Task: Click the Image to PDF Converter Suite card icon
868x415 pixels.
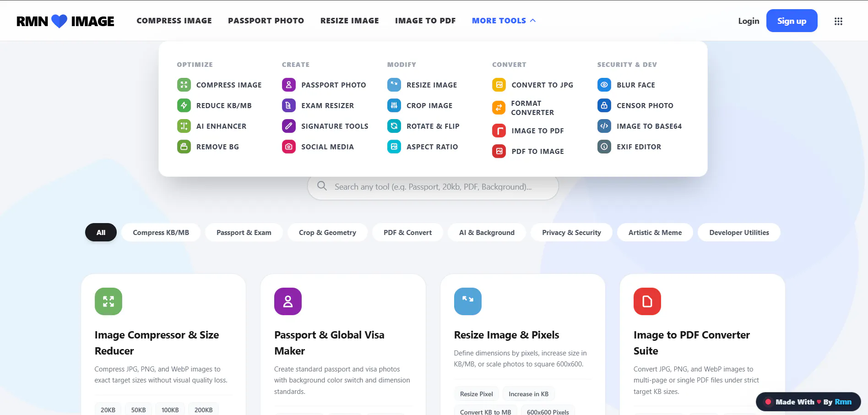Action: coord(647,301)
